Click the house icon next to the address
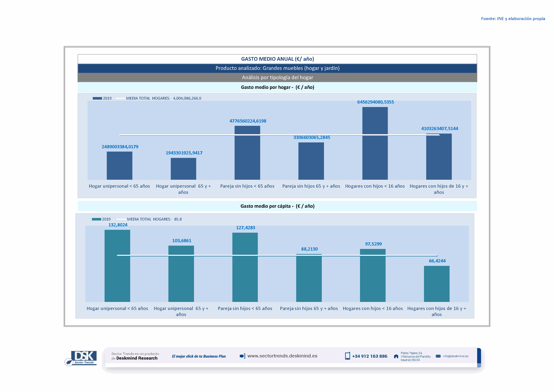This screenshot has height=392, width=554. coord(396,357)
